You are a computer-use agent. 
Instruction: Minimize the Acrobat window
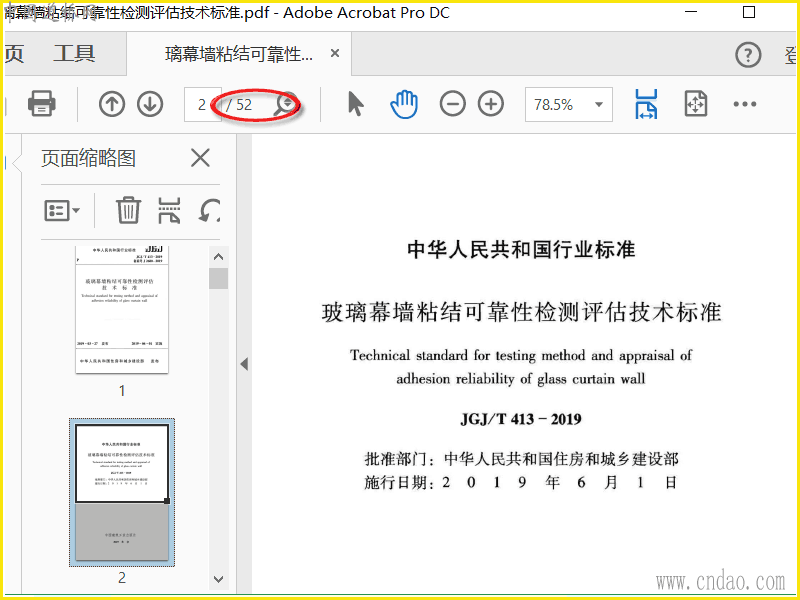point(690,11)
